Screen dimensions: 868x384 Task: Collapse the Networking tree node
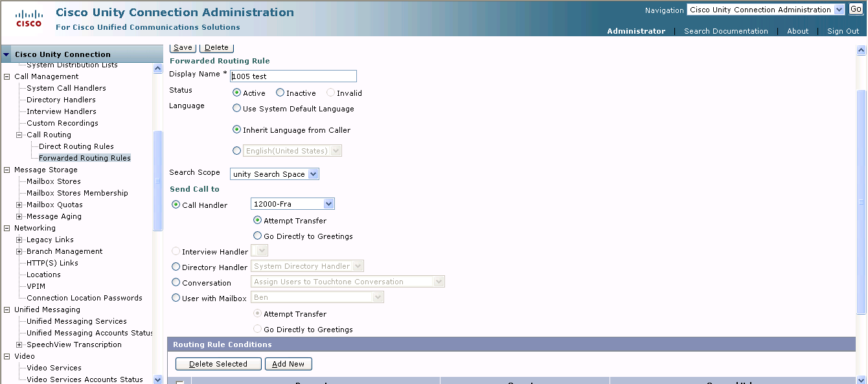[x=8, y=228]
